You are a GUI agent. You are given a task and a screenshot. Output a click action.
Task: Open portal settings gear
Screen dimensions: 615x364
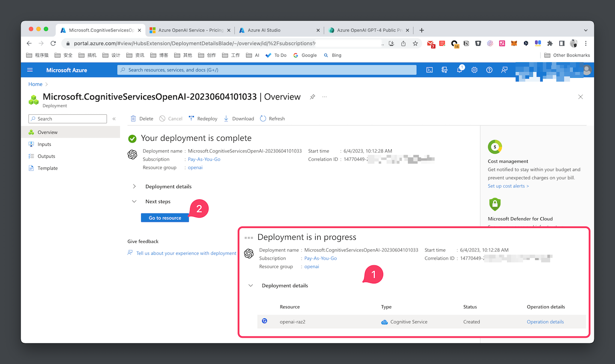tap(474, 70)
